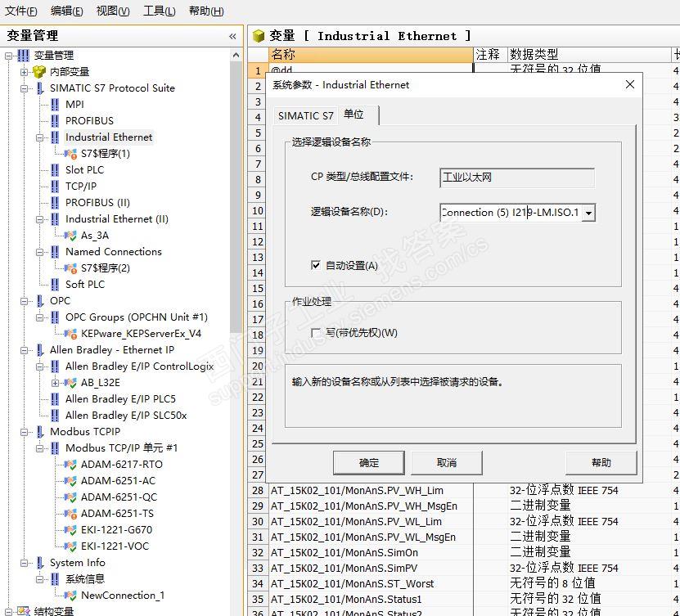The image size is (680, 616).
Task: Click the ADAM-6251-TS connection icon
Action: [x=70, y=514]
